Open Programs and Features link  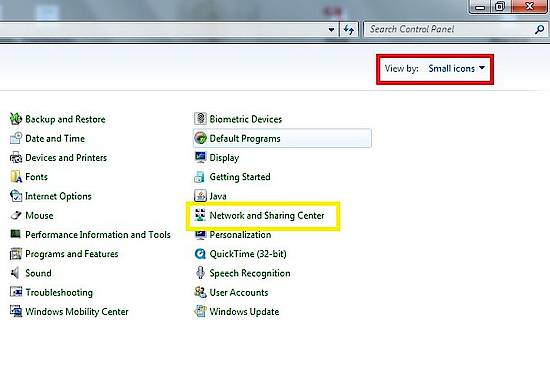coord(72,254)
